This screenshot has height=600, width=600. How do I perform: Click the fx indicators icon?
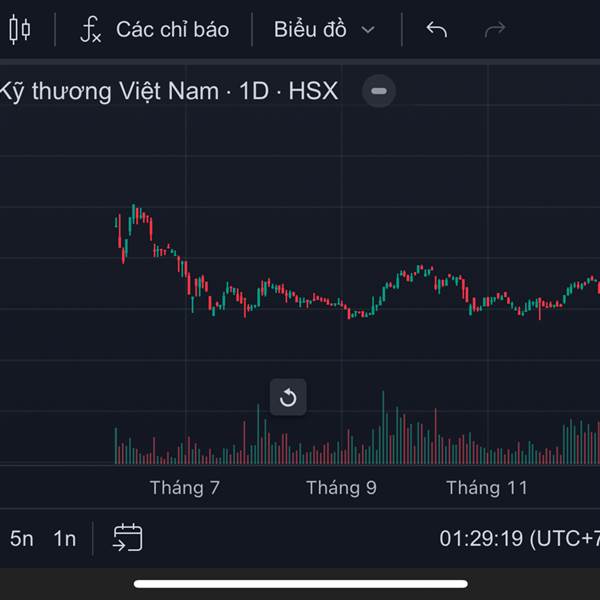tap(91, 29)
